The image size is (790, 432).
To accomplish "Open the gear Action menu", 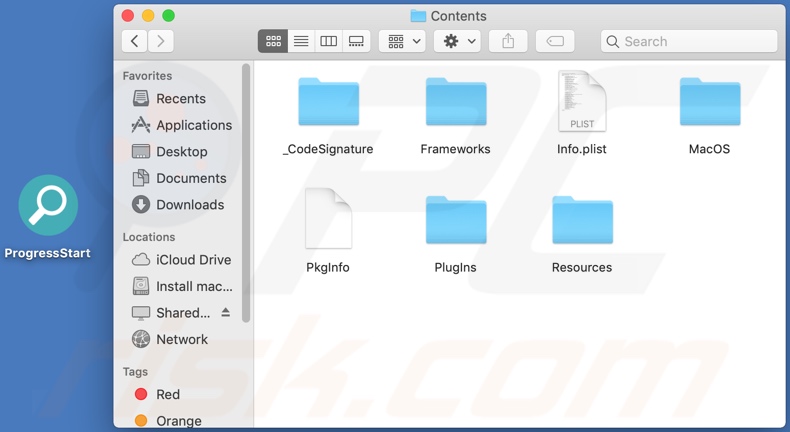I will (457, 41).
